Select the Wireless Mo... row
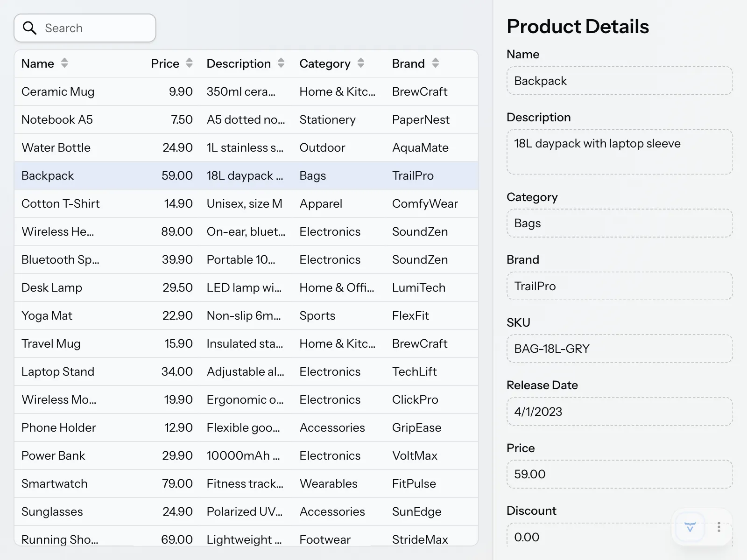This screenshot has height=560, width=747. pyautogui.click(x=246, y=399)
